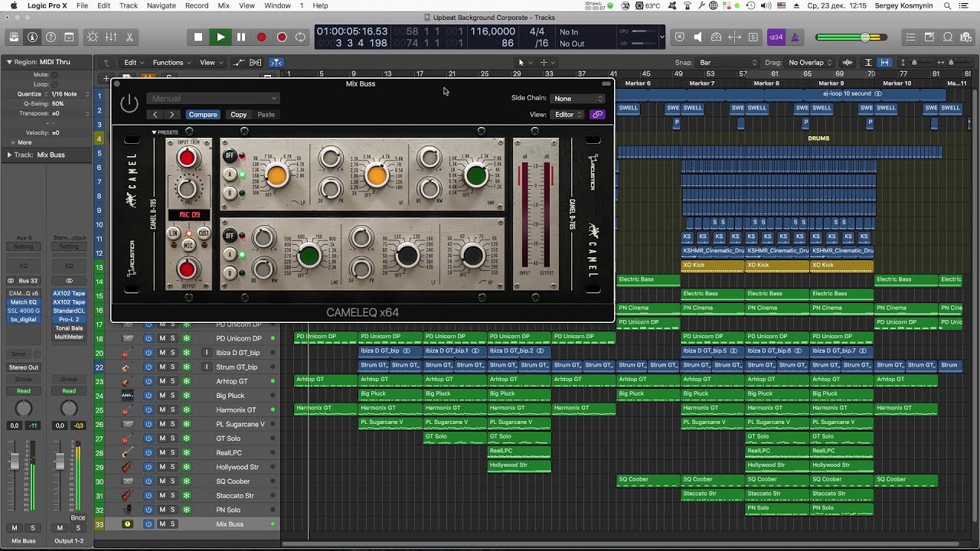
Task: Select upper EQ section A button
Action: pos(229,174)
